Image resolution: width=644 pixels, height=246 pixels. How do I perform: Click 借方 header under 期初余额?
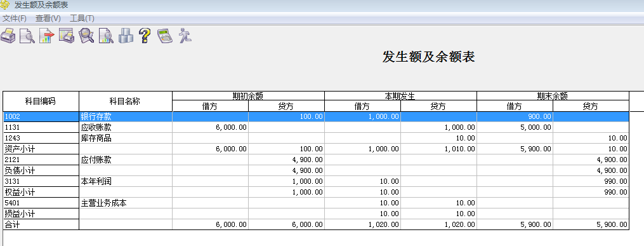[x=210, y=106]
